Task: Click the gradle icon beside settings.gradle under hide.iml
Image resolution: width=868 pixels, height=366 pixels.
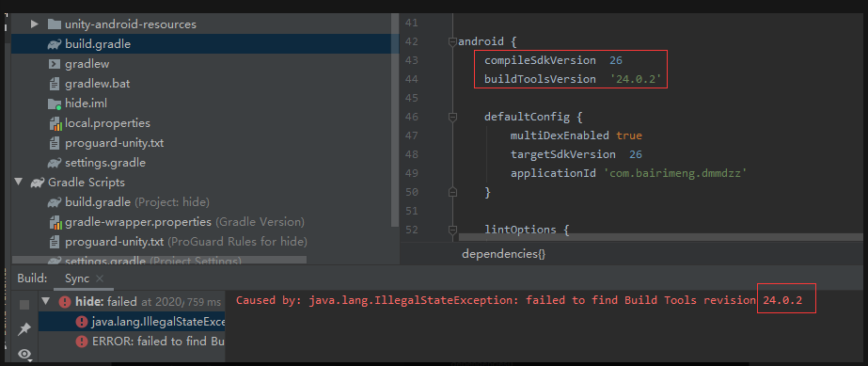Action: click(54, 163)
